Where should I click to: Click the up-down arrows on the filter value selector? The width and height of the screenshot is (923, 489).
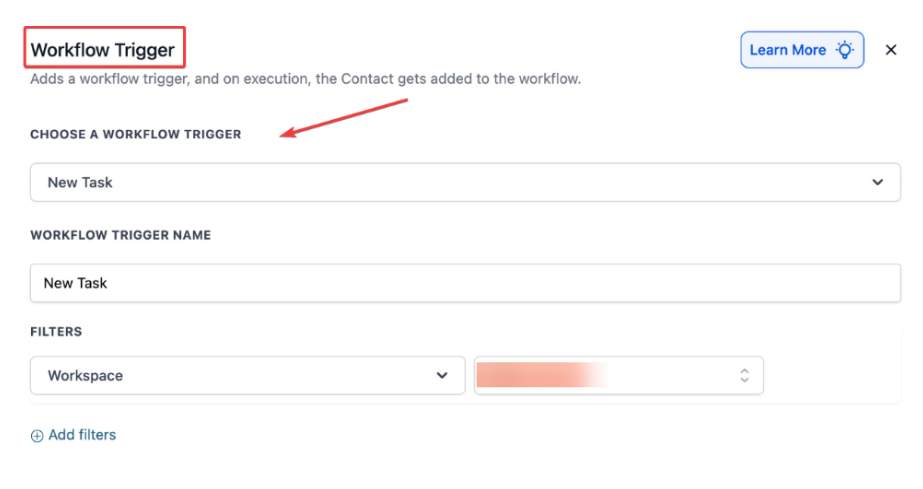(744, 376)
